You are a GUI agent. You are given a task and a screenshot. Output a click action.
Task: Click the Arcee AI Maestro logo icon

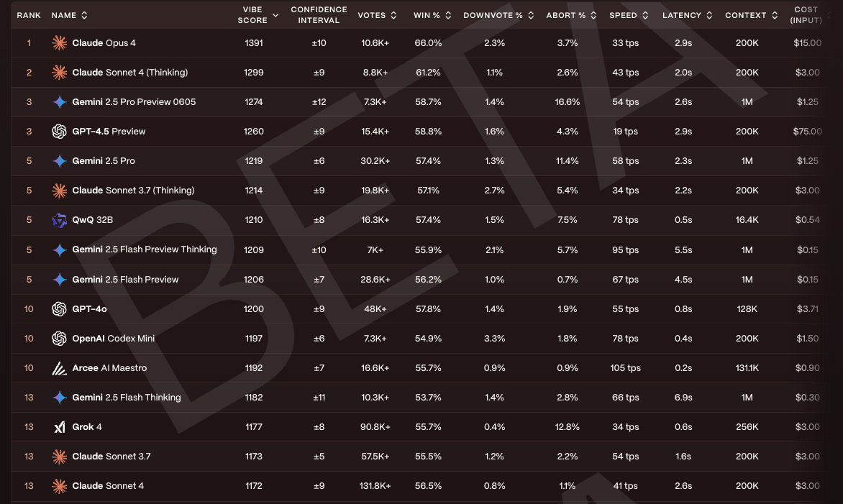click(x=59, y=368)
